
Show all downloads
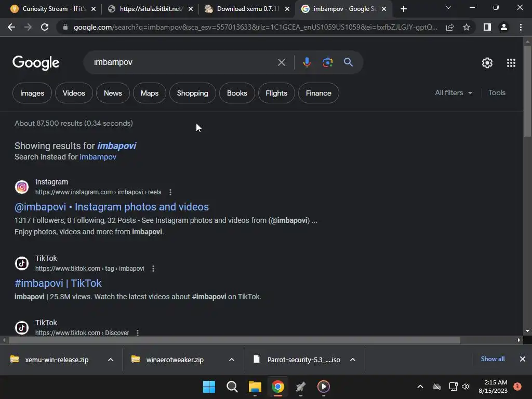pyautogui.click(x=493, y=359)
